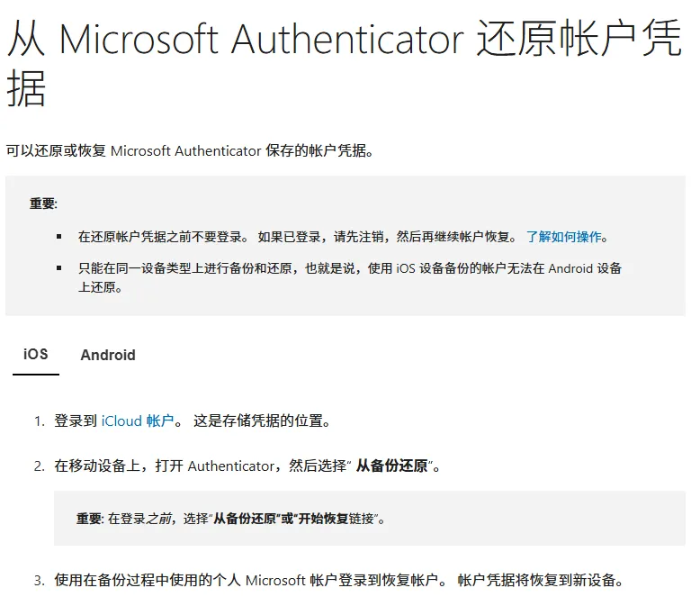Click step number 1 in the list
This screenshot has width=700, height=615.
tap(39, 421)
